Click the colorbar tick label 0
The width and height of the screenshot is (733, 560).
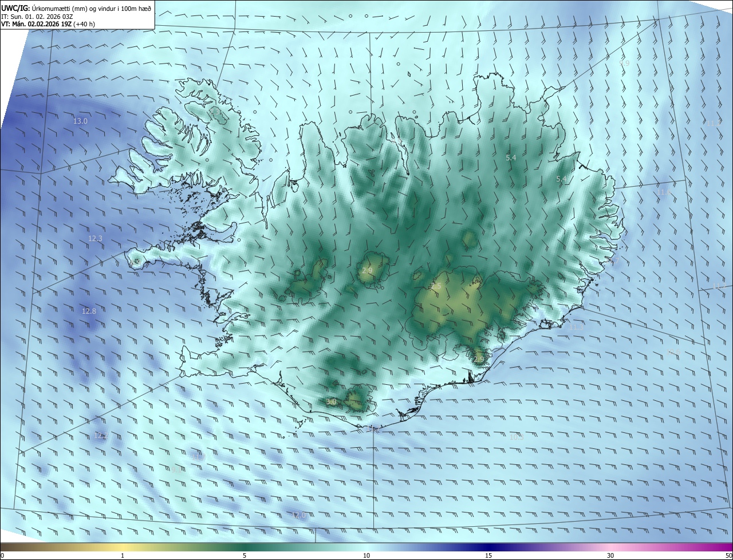[2, 555]
